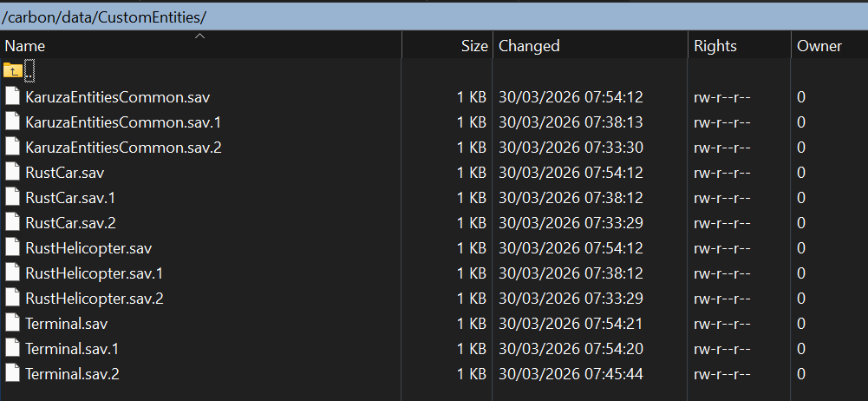Click the KaruzaEntitiesCommon.sav.2 file icon
Image resolution: width=868 pixels, height=401 pixels.
pos(12,147)
